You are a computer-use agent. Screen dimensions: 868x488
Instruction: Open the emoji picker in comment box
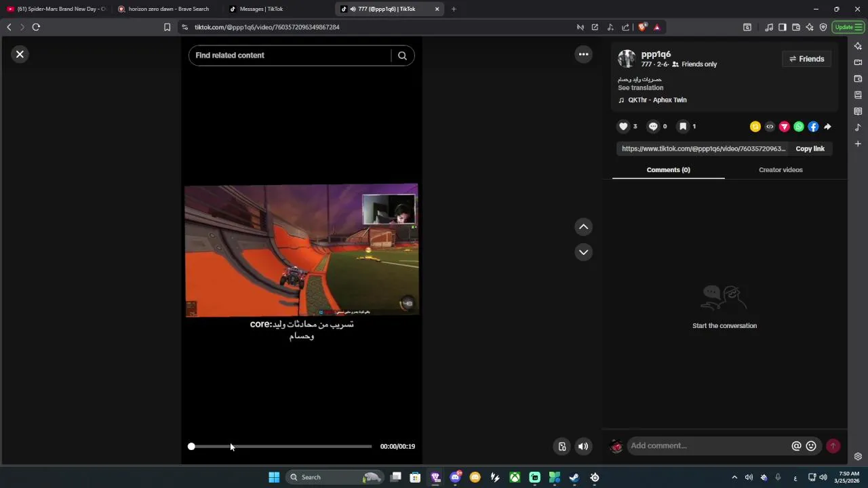click(x=811, y=446)
